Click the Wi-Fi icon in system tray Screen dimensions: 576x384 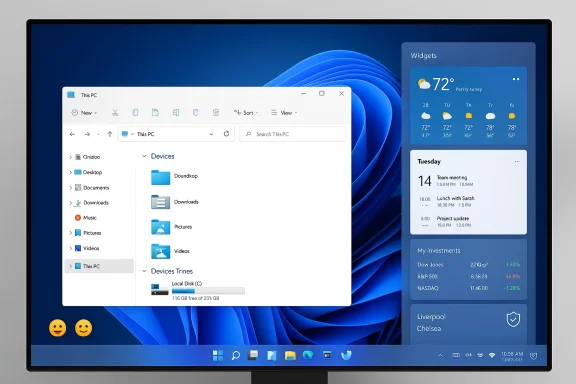(x=492, y=355)
